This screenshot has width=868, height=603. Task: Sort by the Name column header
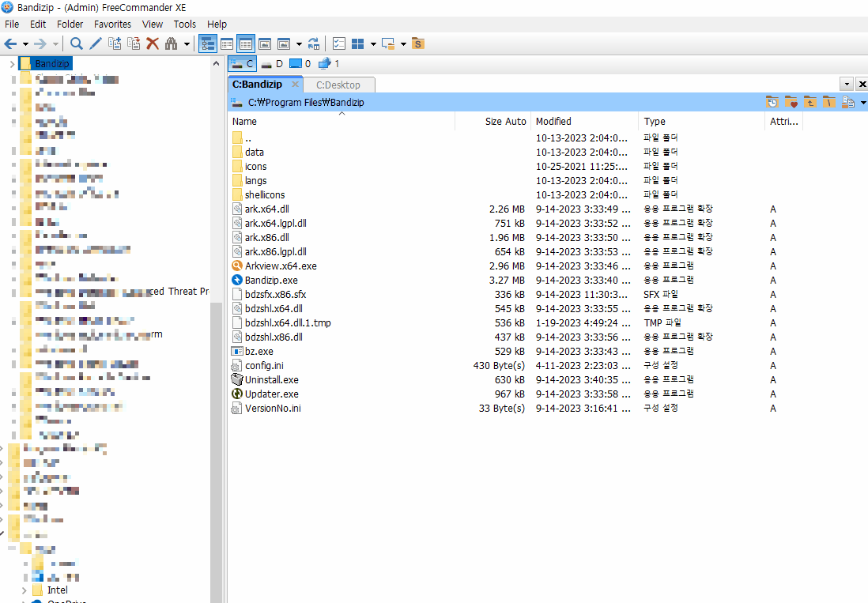click(342, 121)
